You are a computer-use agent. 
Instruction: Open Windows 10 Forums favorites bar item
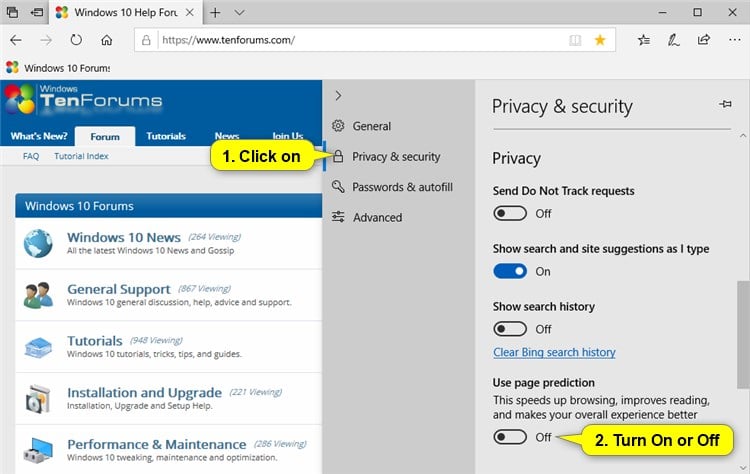point(58,68)
